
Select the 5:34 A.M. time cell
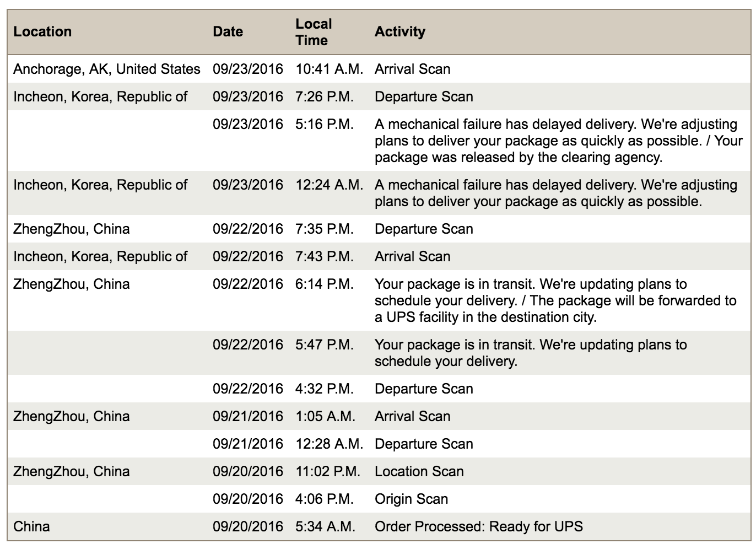coord(325,526)
